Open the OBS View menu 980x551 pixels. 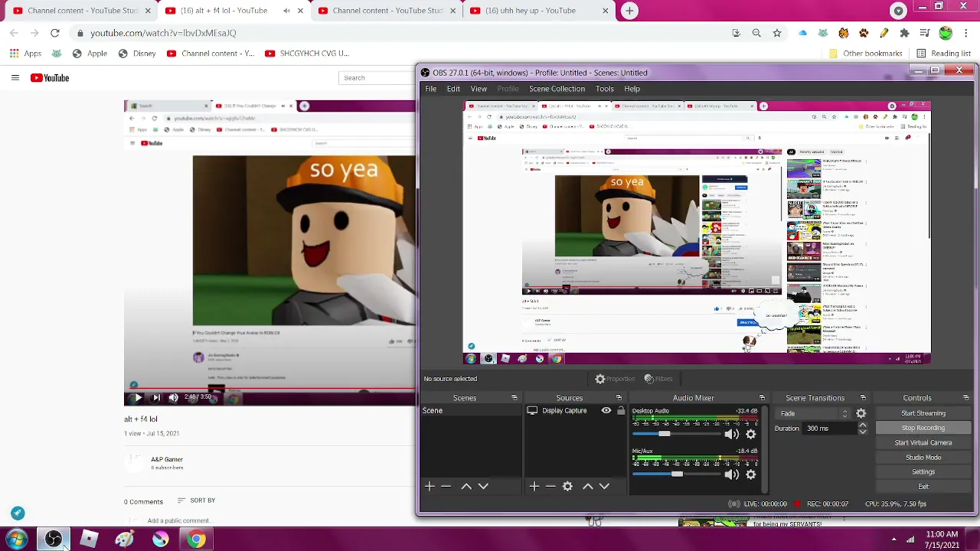coord(479,89)
